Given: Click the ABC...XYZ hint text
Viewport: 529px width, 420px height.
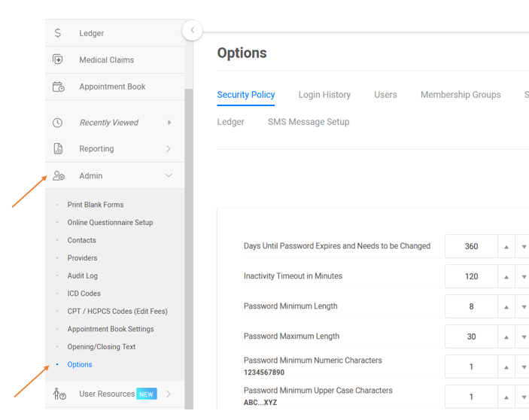Looking at the screenshot, I should (x=260, y=403).
